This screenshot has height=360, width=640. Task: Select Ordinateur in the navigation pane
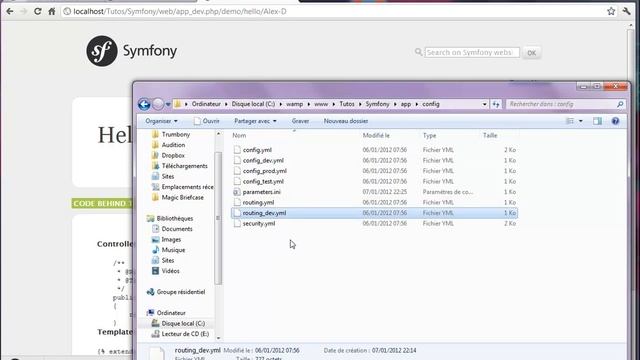tap(166, 313)
